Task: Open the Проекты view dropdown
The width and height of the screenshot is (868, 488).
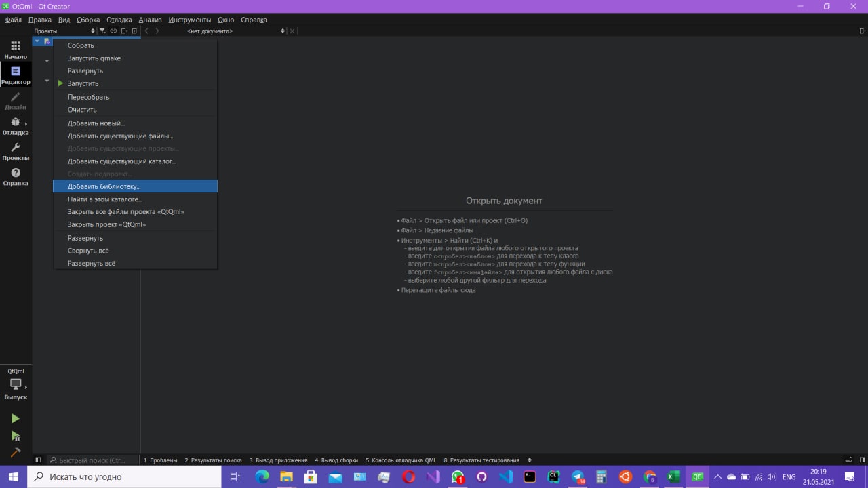Action: tap(64, 31)
